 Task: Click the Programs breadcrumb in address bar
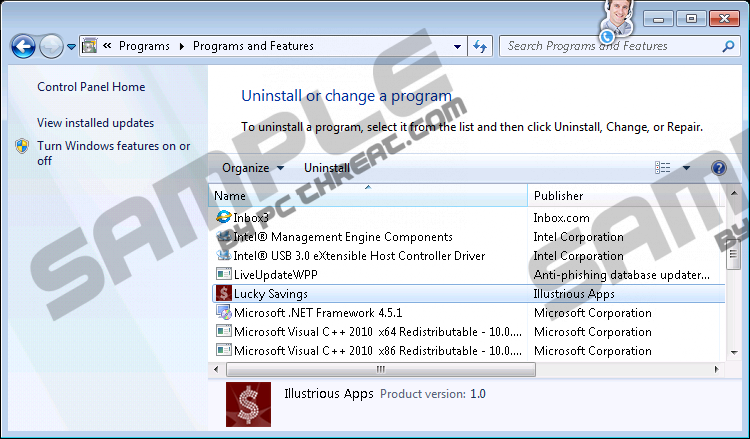[143, 46]
